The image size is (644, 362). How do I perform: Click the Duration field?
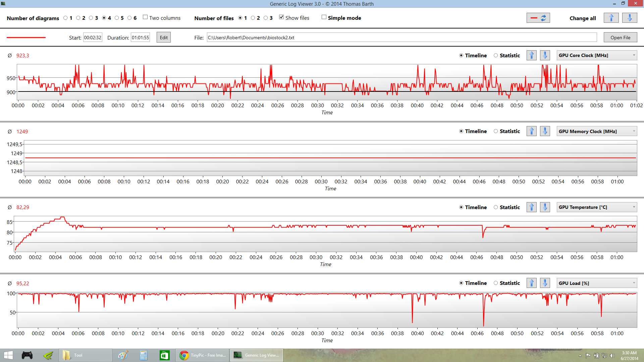140,38
